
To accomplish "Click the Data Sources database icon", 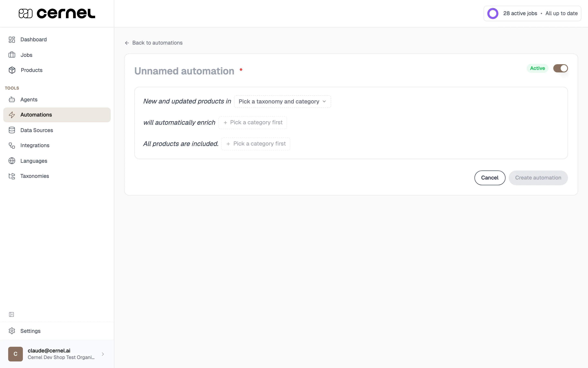I will [12, 130].
